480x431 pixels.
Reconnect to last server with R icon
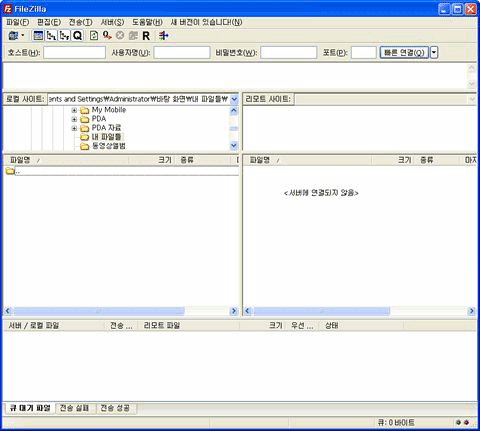pyautogui.click(x=146, y=35)
